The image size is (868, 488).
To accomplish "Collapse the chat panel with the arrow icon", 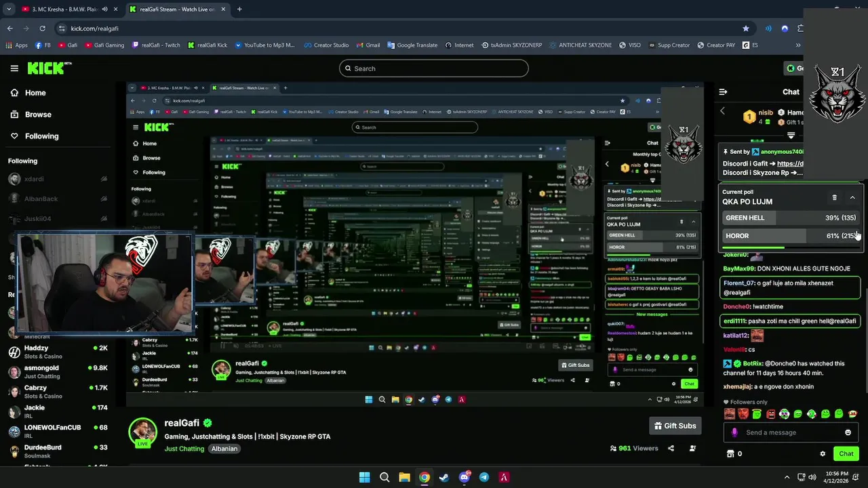I will point(723,91).
